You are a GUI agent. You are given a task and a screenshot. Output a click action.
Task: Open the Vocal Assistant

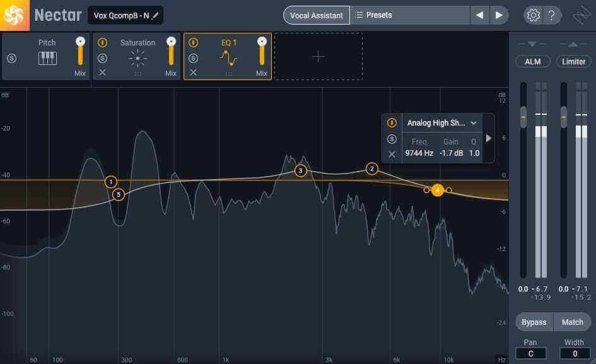(316, 15)
